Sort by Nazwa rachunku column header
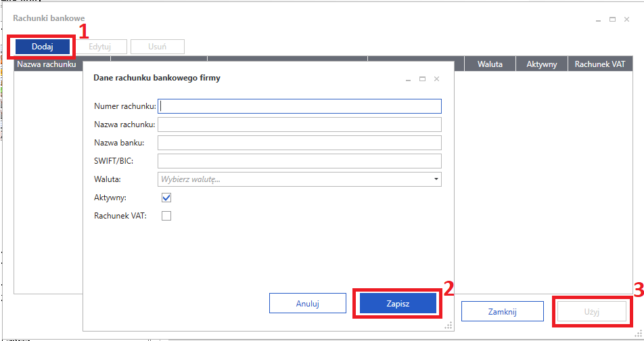This screenshot has width=644, height=341. (47, 65)
